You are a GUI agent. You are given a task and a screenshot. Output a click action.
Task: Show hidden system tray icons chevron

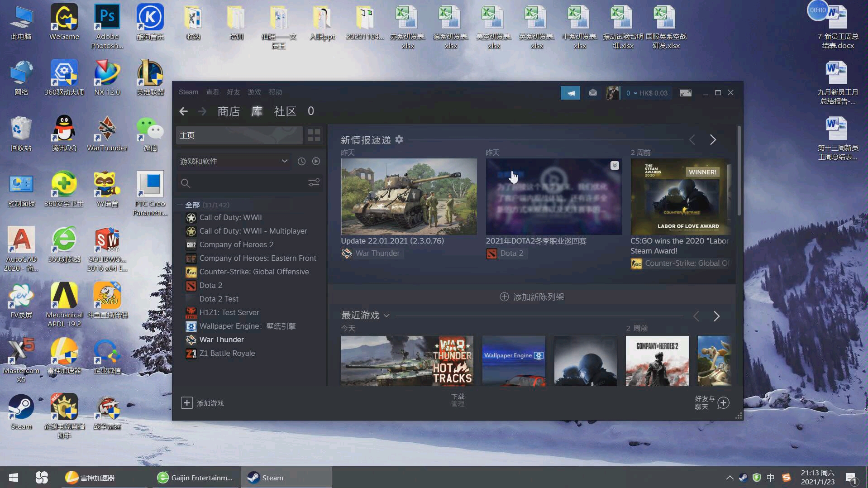[730, 478]
